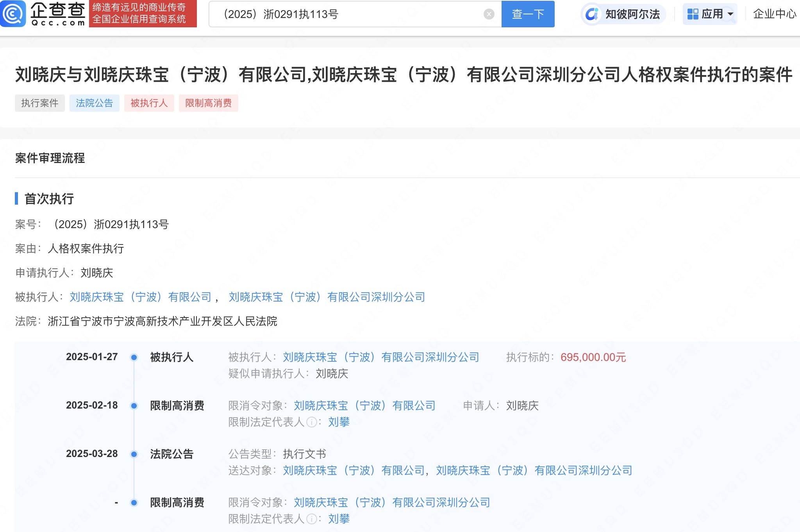Select the 法院公告 tag
Viewport: 800px width, 532px height.
point(95,103)
